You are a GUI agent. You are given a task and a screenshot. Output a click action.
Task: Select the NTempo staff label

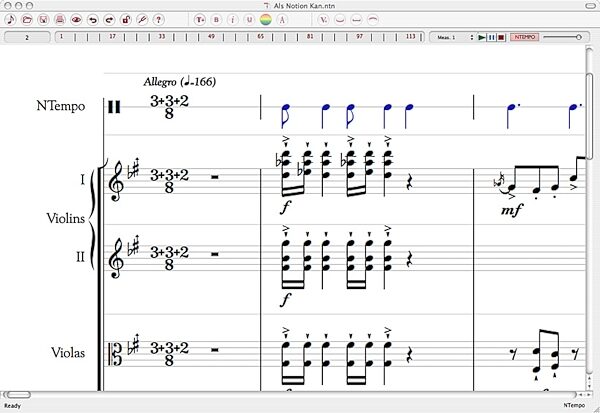click(x=60, y=106)
